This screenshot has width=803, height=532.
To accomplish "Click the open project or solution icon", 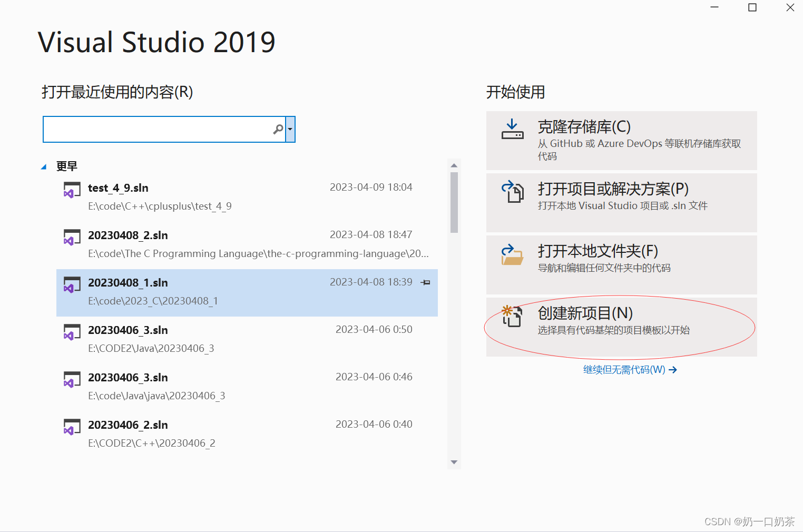I will pyautogui.click(x=512, y=191).
